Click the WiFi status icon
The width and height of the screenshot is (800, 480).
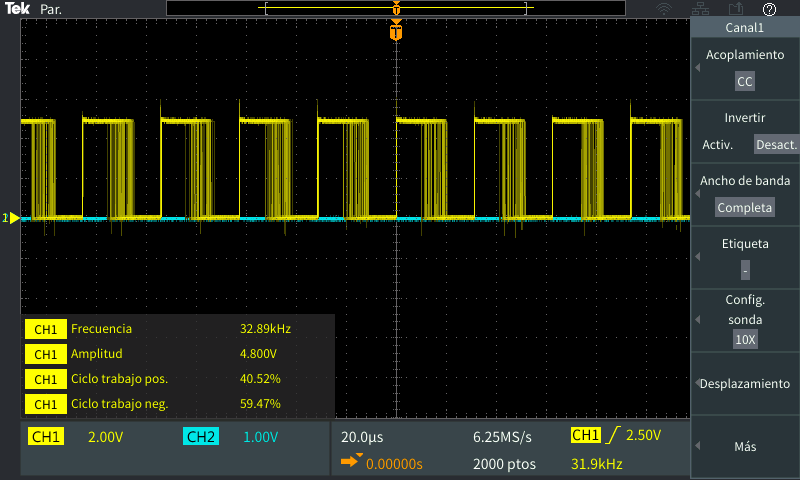pos(664,9)
